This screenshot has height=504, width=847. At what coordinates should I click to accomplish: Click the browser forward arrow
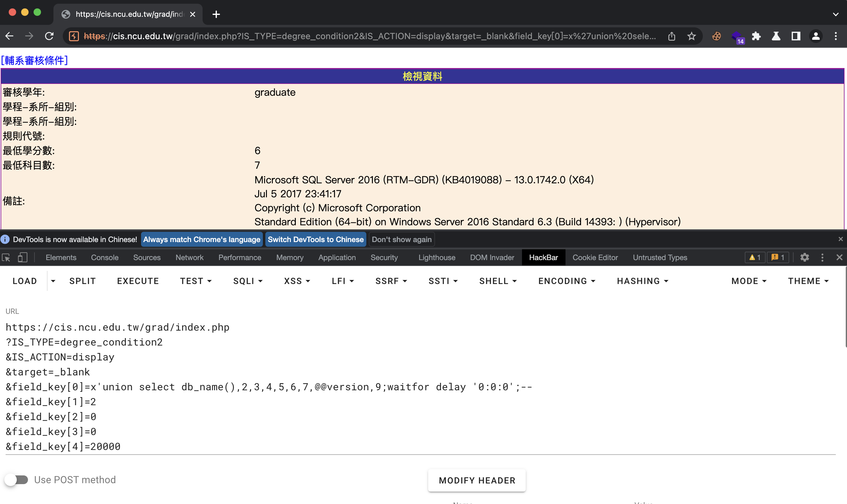click(x=29, y=36)
